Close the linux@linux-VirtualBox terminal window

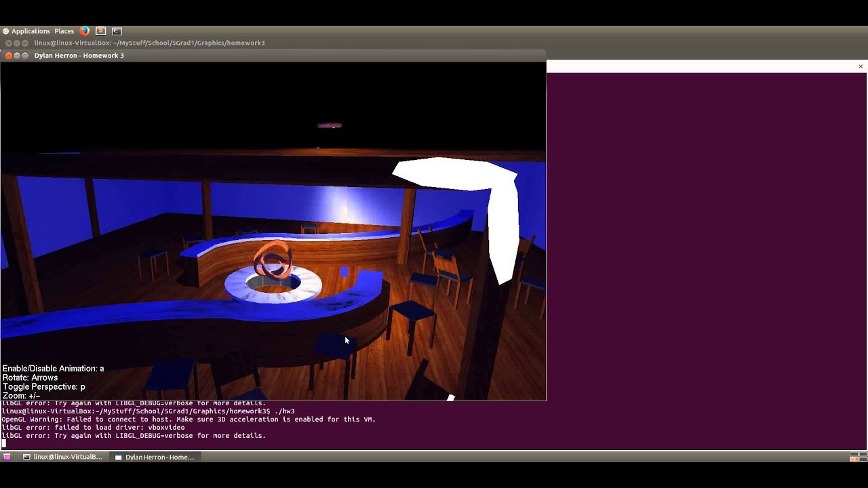click(9, 43)
